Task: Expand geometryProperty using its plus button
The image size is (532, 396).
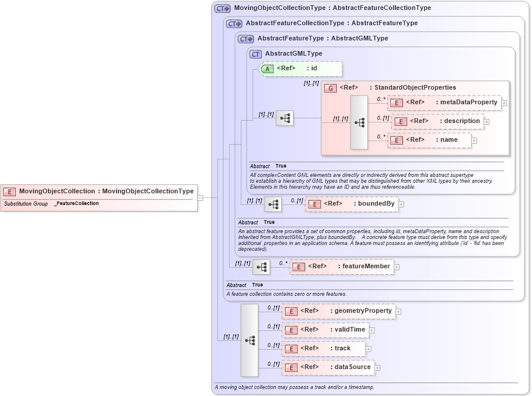Action: pyautogui.click(x=398, y=311)
